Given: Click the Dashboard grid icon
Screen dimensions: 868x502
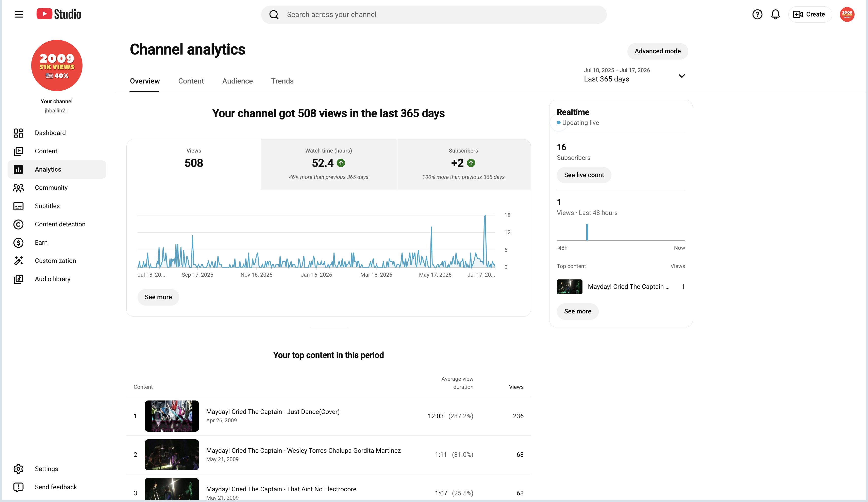Looking at the screenshot, I should click(18, 133).
